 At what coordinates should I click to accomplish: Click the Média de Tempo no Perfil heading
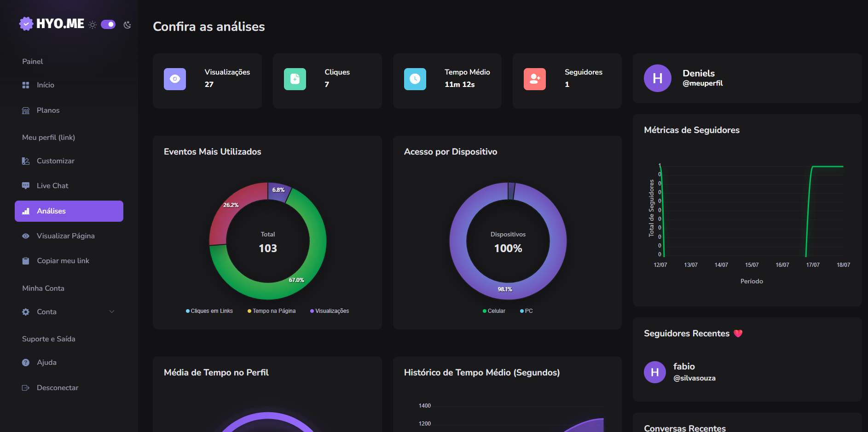click(x=216, y=373)
